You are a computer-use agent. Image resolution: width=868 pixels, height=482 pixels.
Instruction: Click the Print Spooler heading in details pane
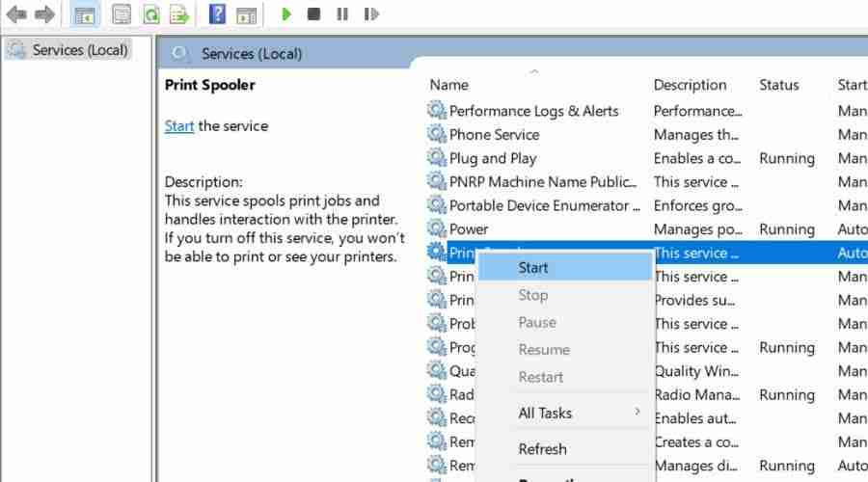pos(210,85)
